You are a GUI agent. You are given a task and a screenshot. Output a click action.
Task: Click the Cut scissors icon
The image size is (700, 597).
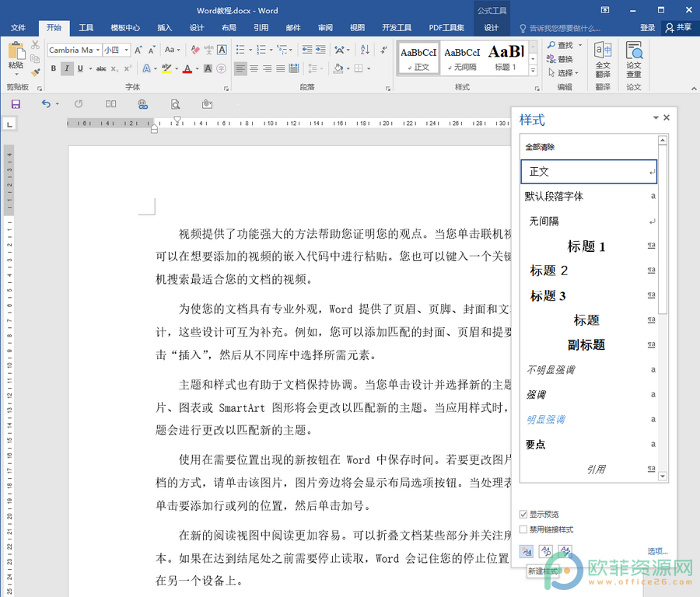point(35,44)
